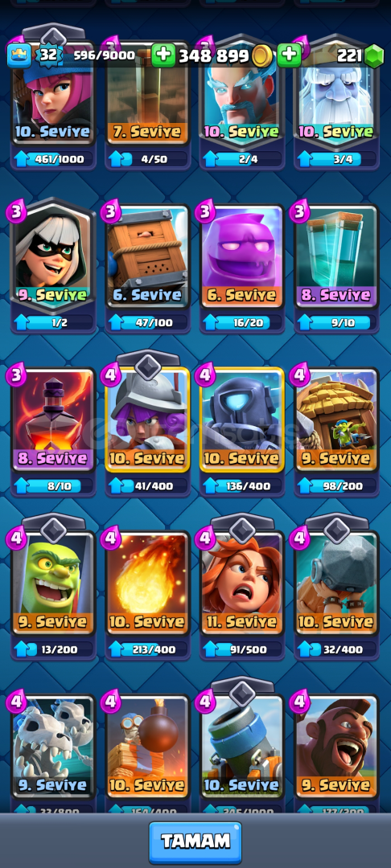Choose the Fireball spell card
391x868 pixels.
point(147,586)
